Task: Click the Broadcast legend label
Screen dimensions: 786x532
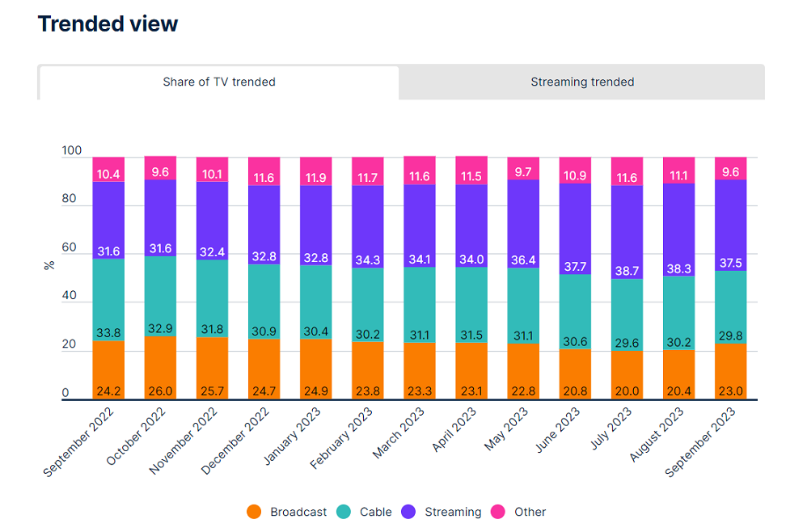Action: (298, 512)
